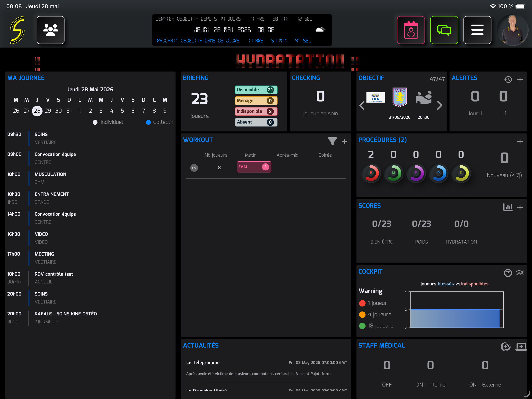Click the orange 4 joueurs warning
The image size is (532, 399).
click(375, 314)
